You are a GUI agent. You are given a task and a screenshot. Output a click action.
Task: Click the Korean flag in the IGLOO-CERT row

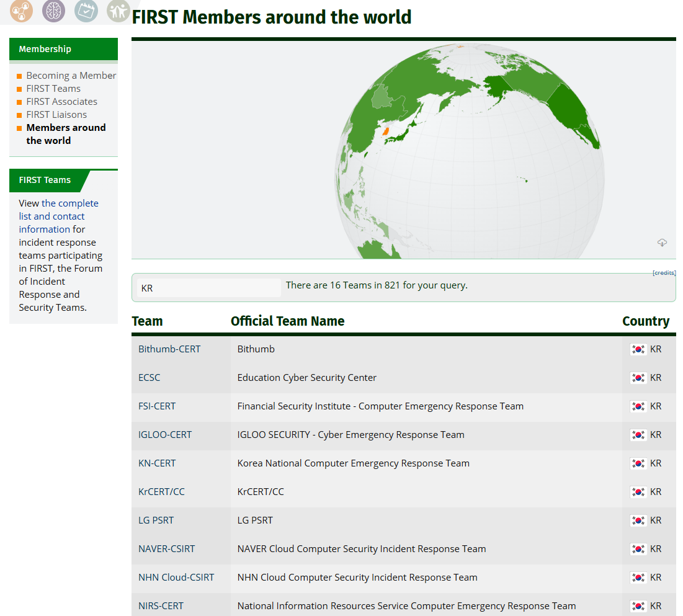pos(638,435)
